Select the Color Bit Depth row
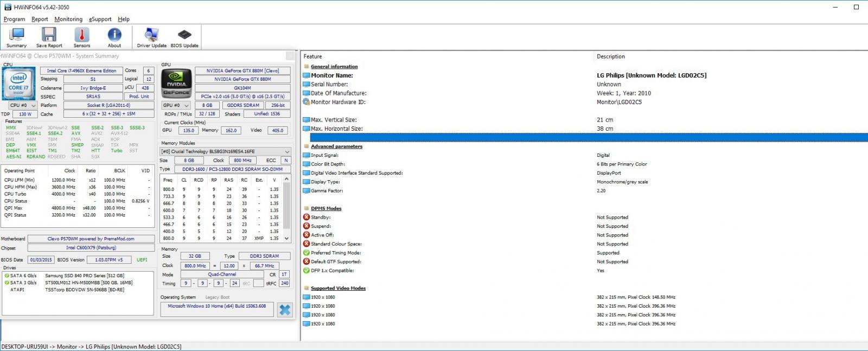 click(585, 164)
